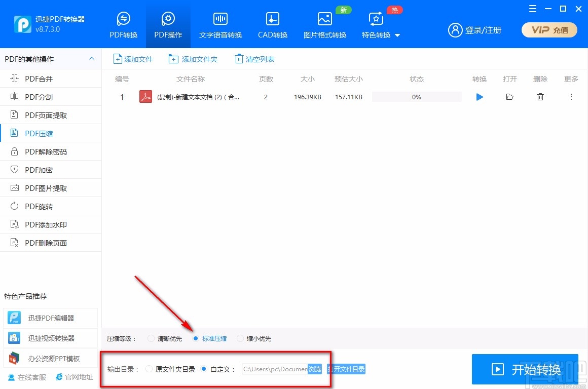Select 原文件夹目录 output option

click(x=171, y=369)
